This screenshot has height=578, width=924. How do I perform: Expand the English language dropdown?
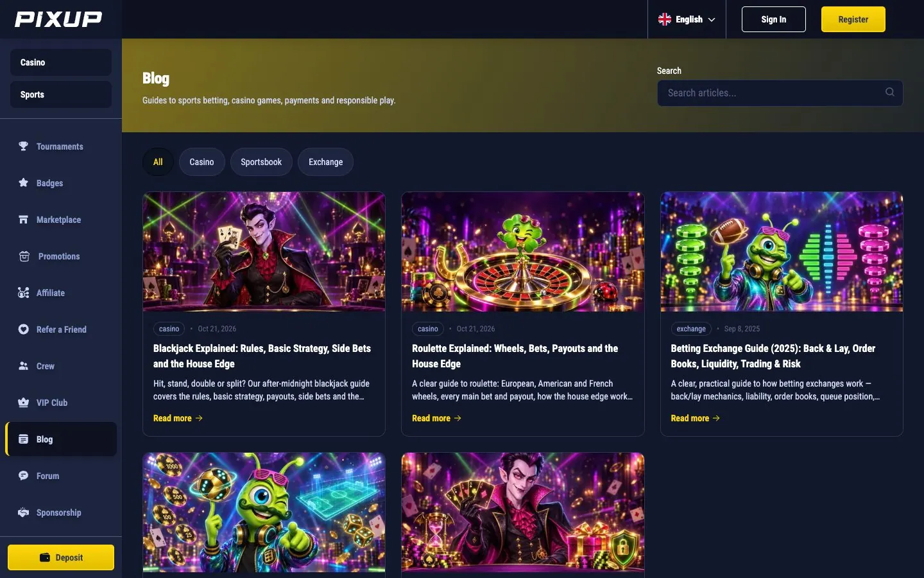click(x=687, y=19)
